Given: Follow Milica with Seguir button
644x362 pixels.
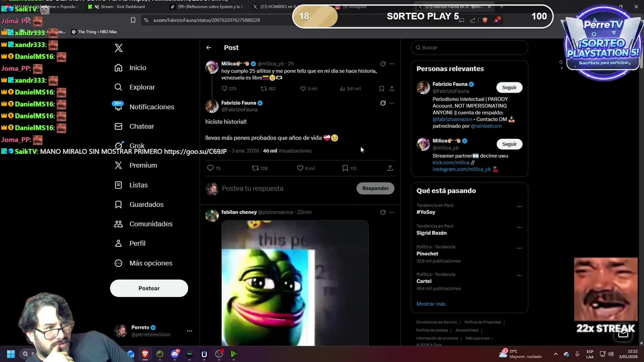Looking at the screenshot, I should (x=509, y=144).
